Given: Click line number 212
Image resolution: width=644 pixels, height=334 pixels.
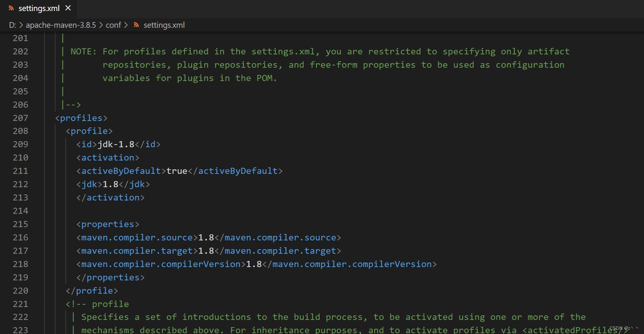Looking at the screenshot, I should point(21,184).
